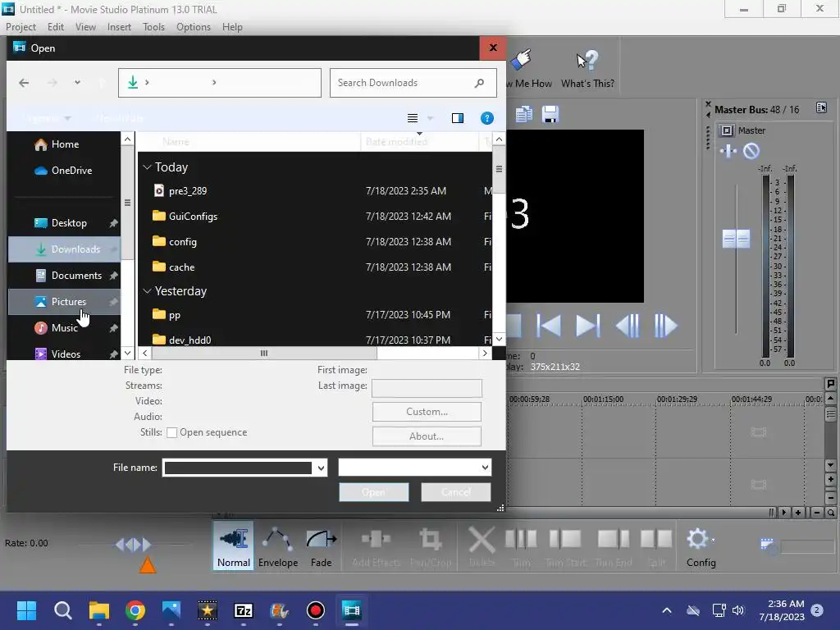Select Documents in navigation pane
This screenshot has height=630, width=840.
(x=63, y=276)
